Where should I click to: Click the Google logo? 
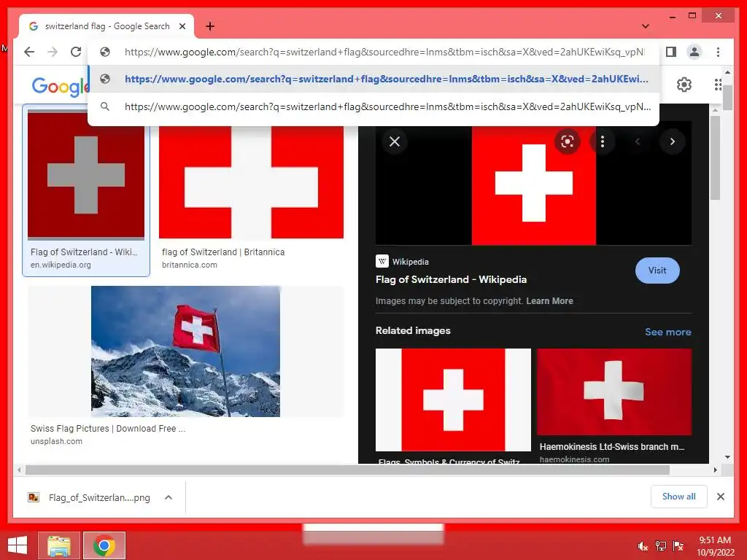point(60,87)
